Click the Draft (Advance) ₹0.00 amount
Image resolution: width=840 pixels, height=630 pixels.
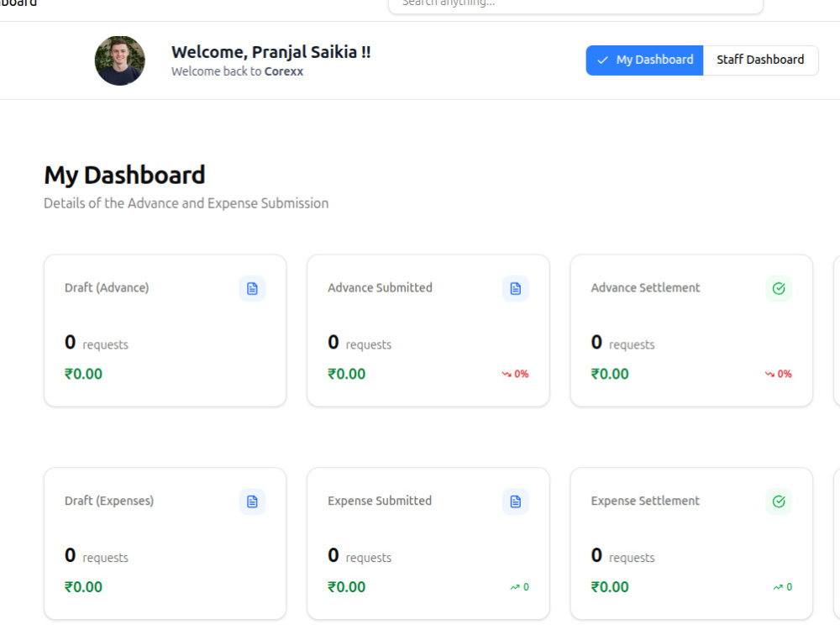pos(83,374)
